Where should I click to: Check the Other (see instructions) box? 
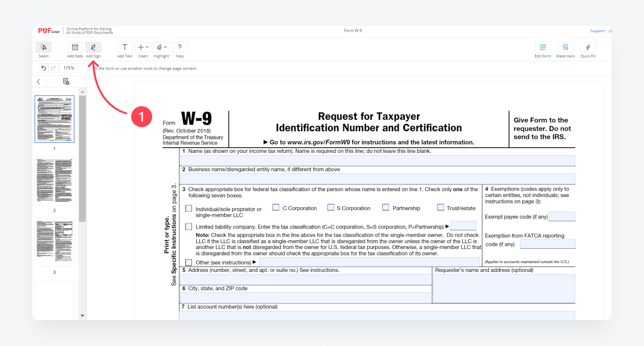(188, 262)
